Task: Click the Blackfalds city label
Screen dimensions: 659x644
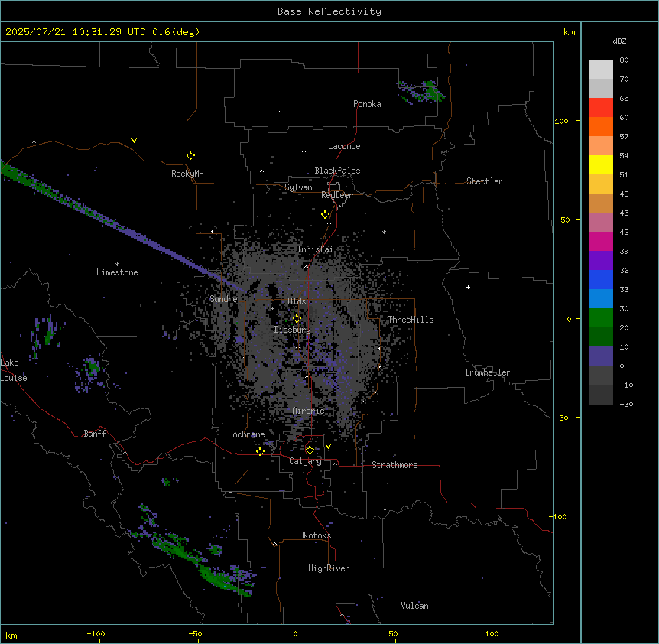Action: coord(337,171)
